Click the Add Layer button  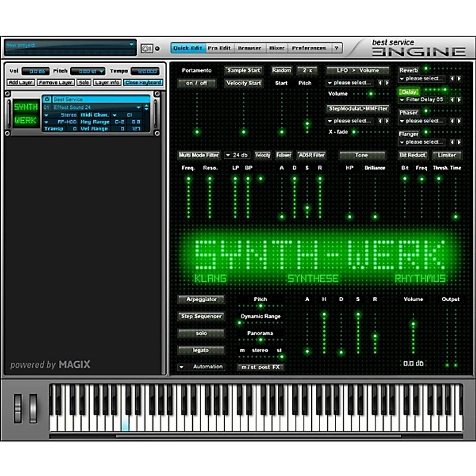pyautogui.click(x=20, y=82)
